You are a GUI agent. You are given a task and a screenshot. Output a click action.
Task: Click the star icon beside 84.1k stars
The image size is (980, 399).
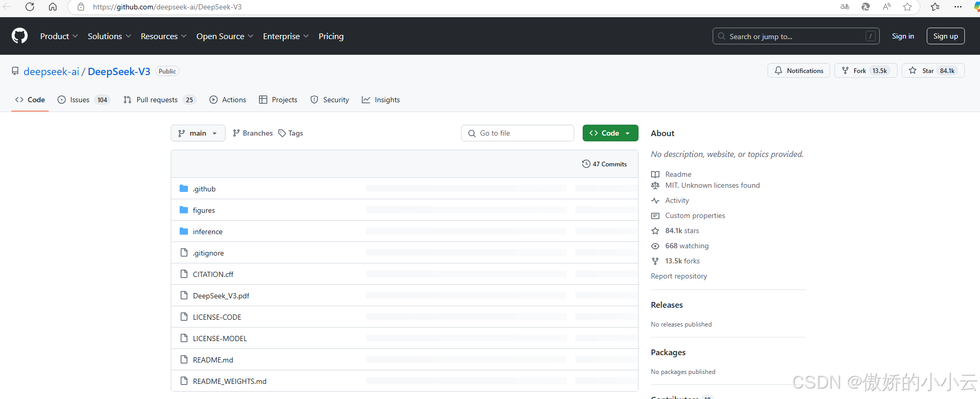(655, 231)
